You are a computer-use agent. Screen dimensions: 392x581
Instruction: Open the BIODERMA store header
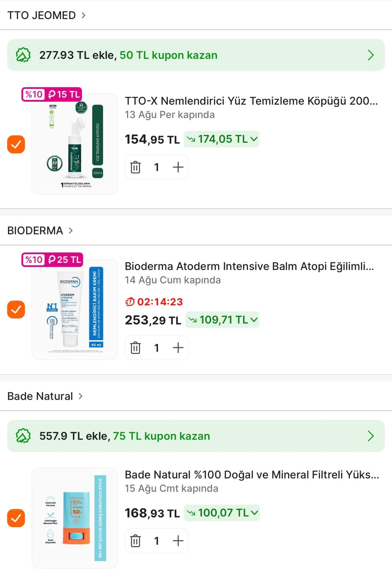[40, 231]
